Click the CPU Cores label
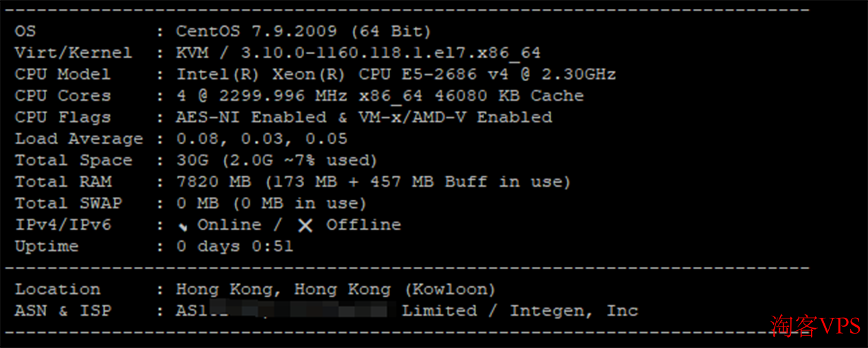868x348 pixels. pos(62,96)
